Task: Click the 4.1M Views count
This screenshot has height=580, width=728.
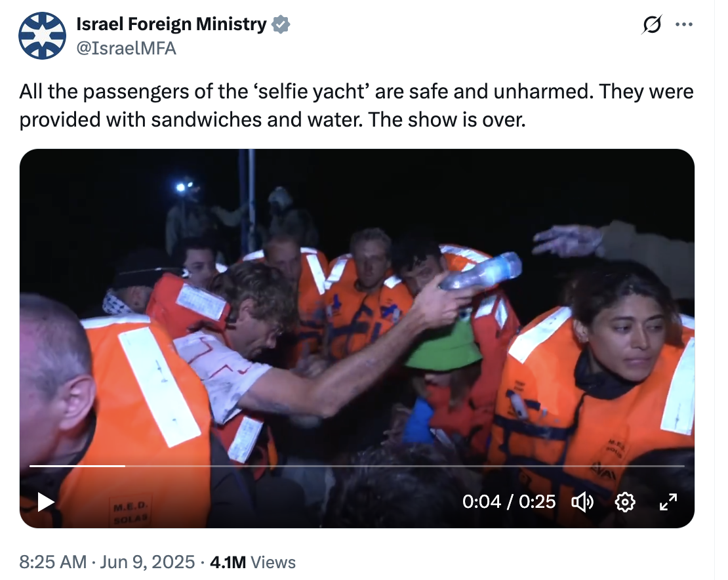Action: click(x=253, y=562)
